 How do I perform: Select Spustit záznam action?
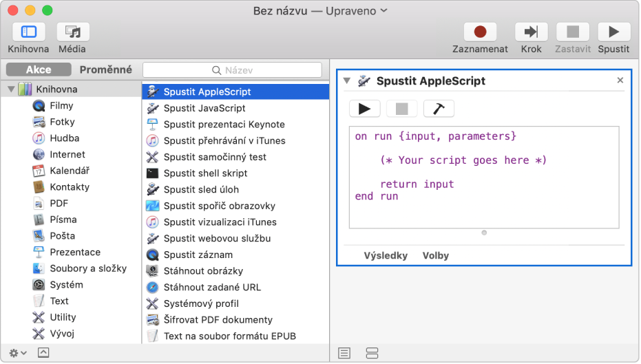coord(235,255)
